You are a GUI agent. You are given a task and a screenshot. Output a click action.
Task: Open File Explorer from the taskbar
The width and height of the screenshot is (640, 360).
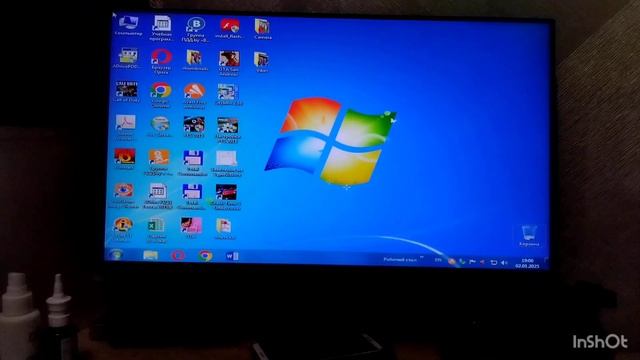coord(150,256)
